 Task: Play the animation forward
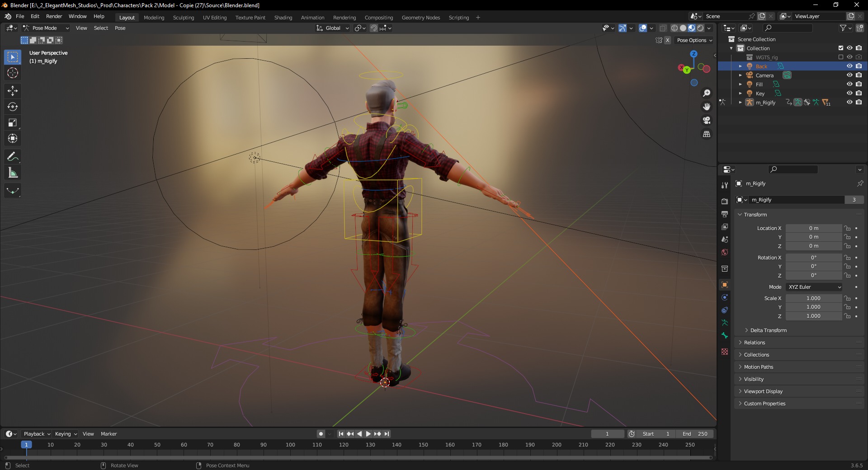point(368,434)
